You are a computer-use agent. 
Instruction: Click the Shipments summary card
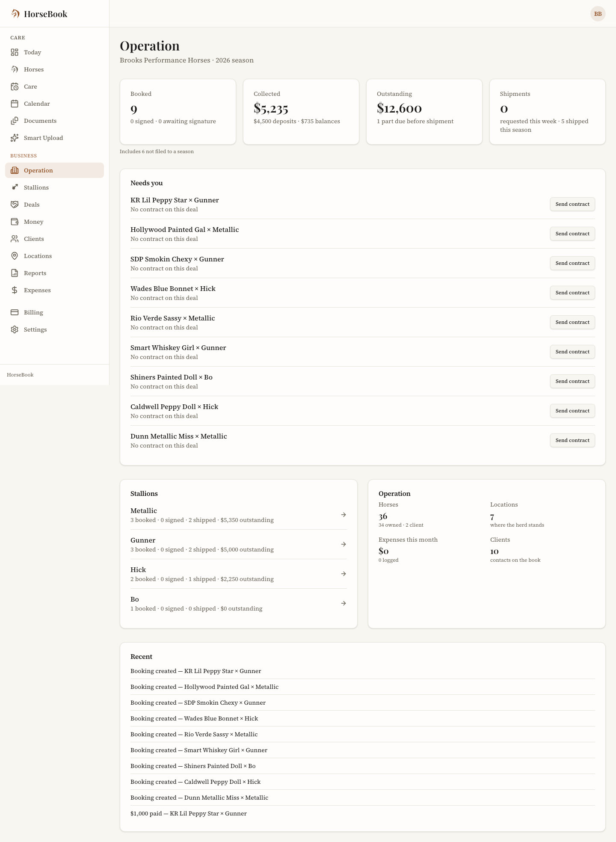tap(548, 112)
